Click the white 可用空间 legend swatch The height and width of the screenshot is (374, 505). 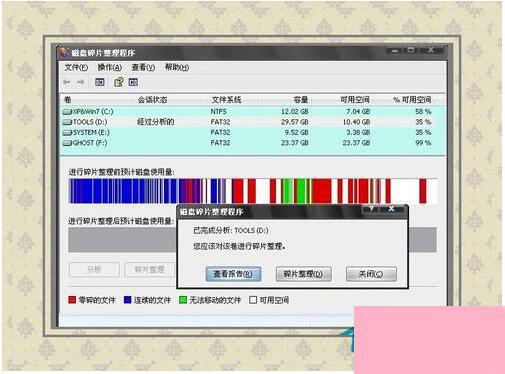[253, 300]
